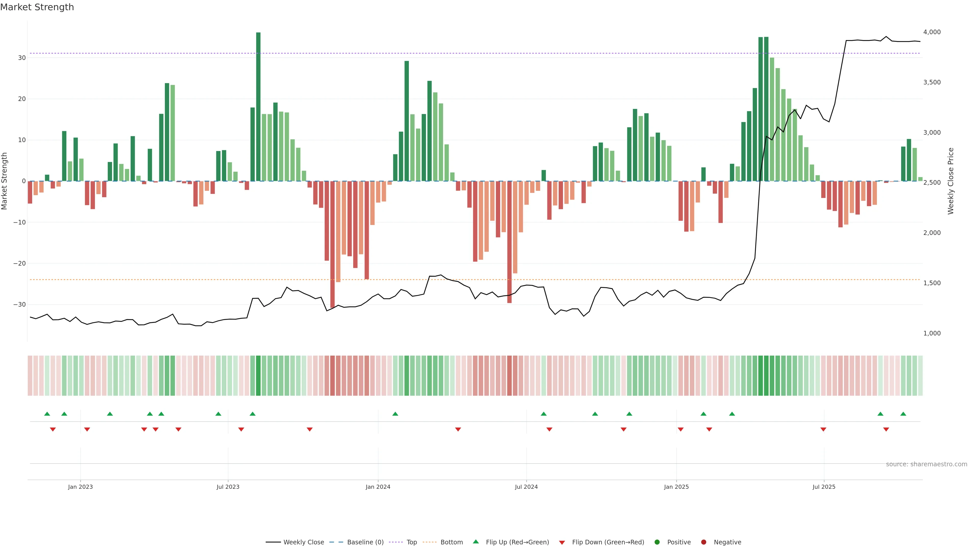Click the tallest green bar after Jul 2023
Screen dimensions: 980x551
click(258, 106)
